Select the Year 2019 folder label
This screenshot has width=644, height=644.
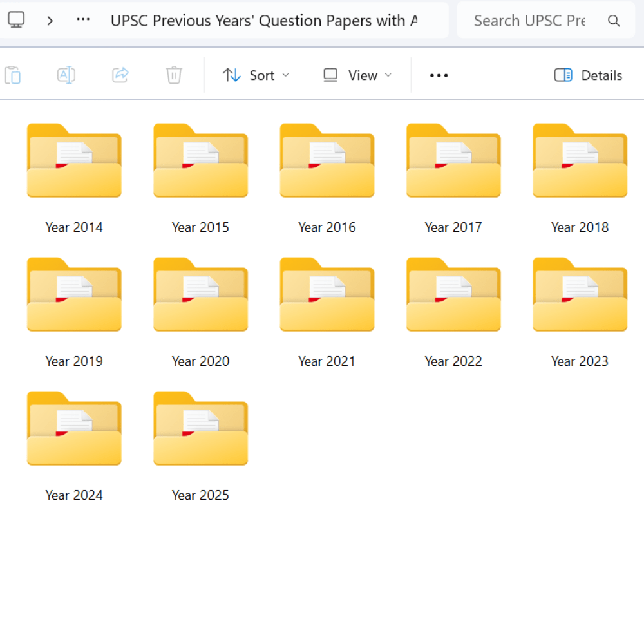click(x=74, y=361)
